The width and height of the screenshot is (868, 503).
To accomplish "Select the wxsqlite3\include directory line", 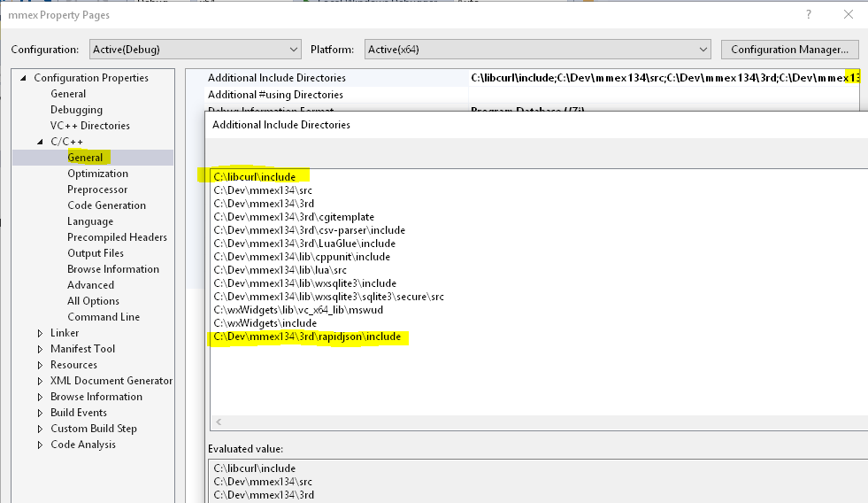I will (x=305, y=283).
